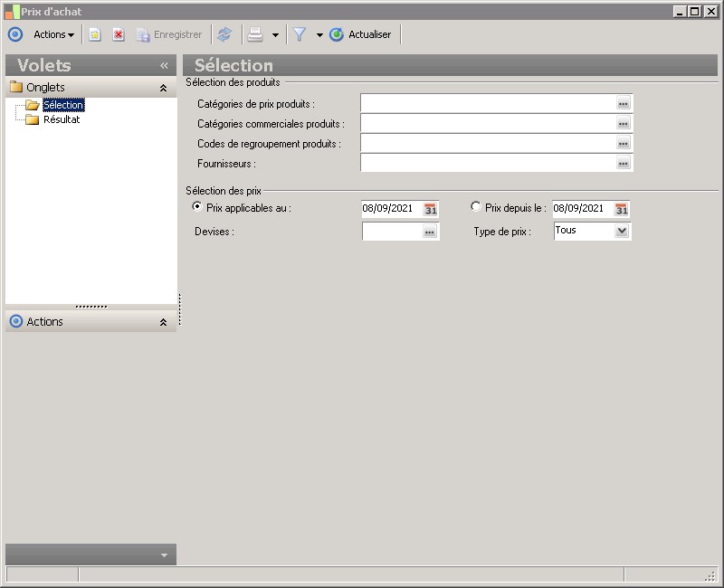Click the printer icon

coord(255,34)
